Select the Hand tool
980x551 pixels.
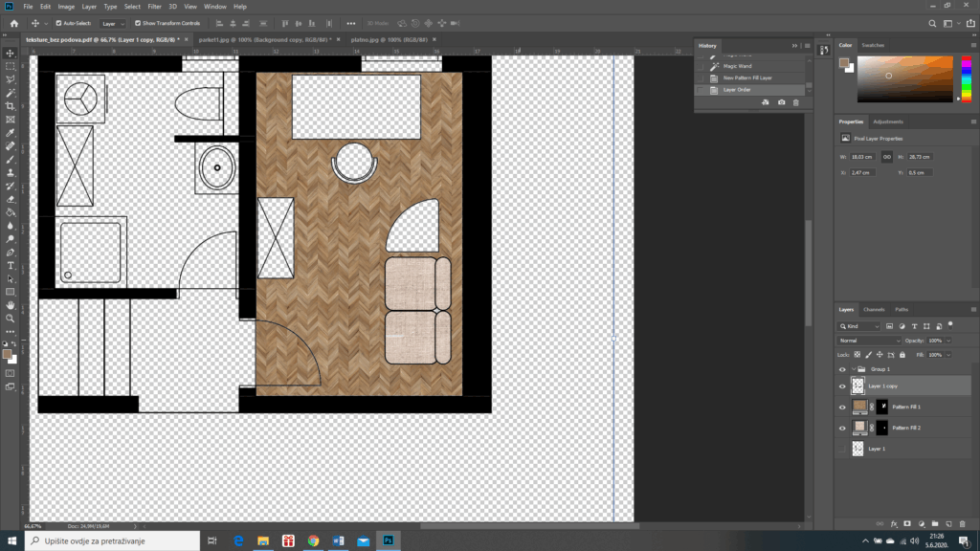pos(11,304)
